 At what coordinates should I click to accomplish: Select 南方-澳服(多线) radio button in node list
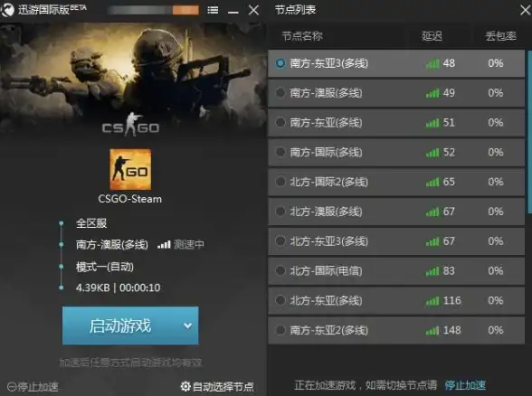click(x=280, y=92)
